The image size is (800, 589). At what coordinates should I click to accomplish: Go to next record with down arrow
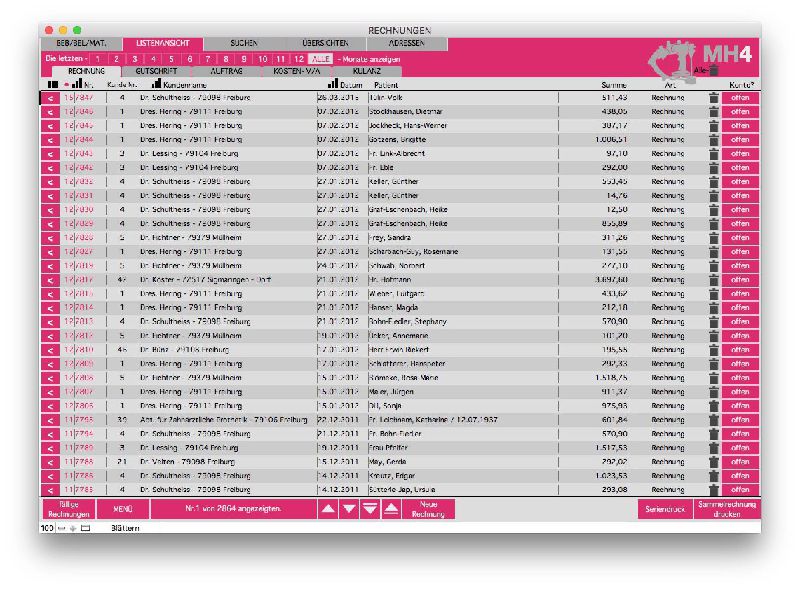click(348, 509)
